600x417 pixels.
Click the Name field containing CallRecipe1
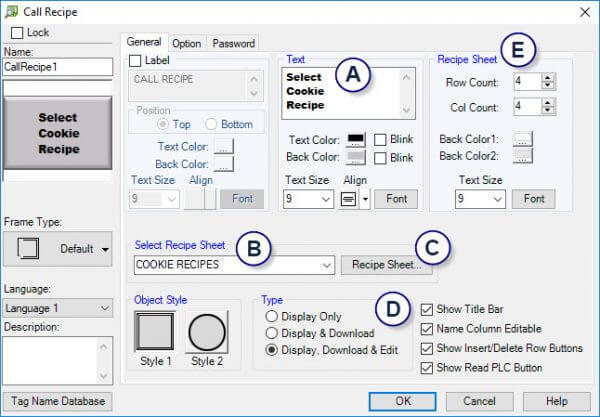pyautogui.click(x=57, y=68)
